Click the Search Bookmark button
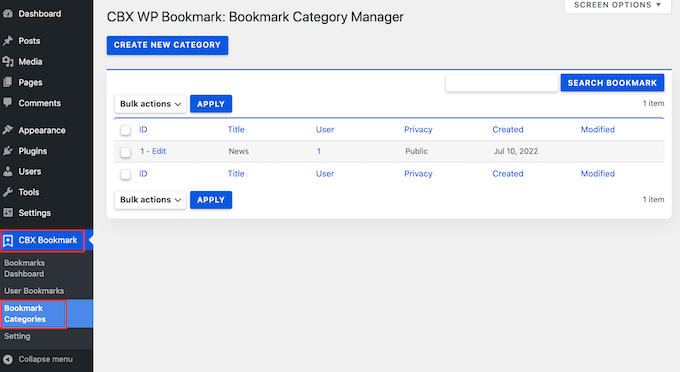The image size is (680, 372). (x=612, y=83)
